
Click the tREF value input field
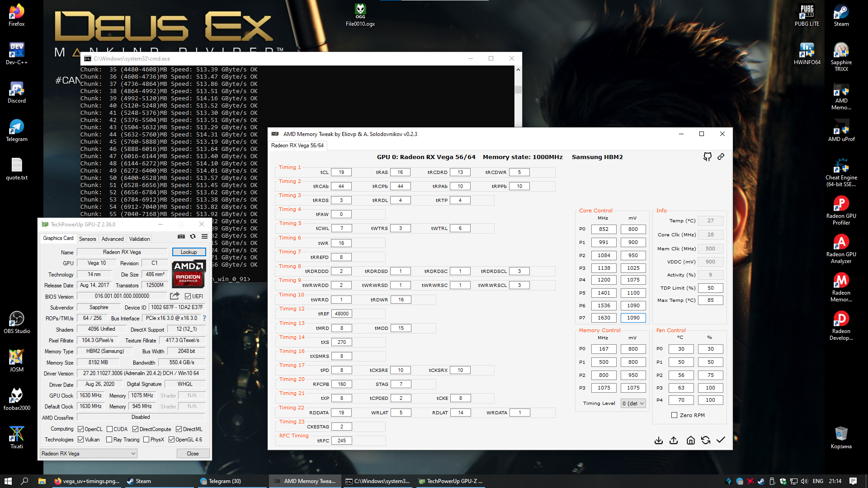pos(342,314)
